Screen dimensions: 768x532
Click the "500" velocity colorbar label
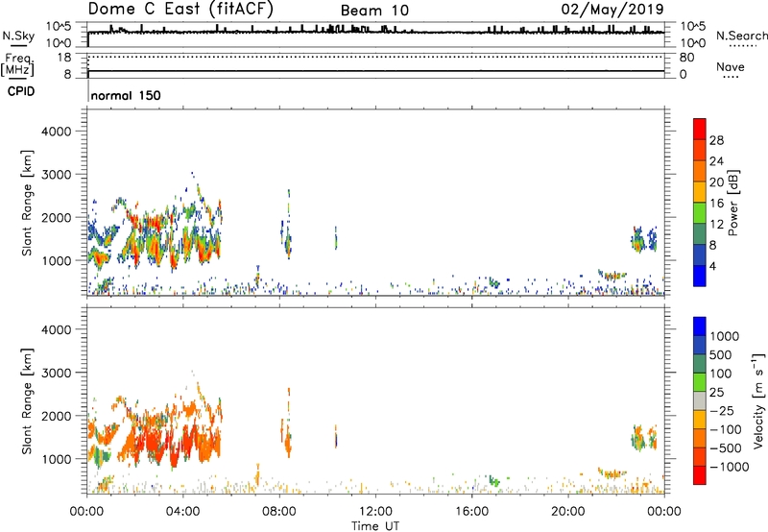coord(721,355)
